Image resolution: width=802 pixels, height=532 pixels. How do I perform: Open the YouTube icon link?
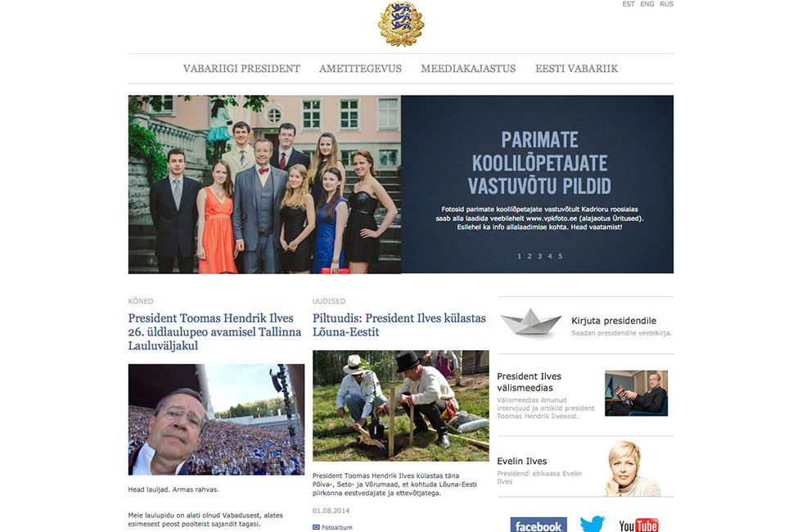point(638,525)
